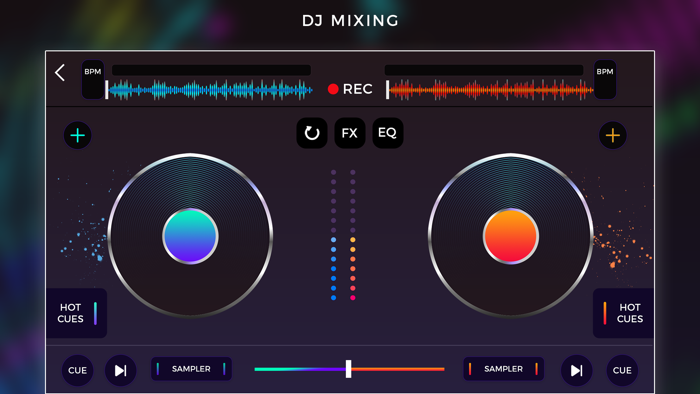700x394 pixels.
Task: Expand the right HOT CUES panel
Action: click(623, 313)
